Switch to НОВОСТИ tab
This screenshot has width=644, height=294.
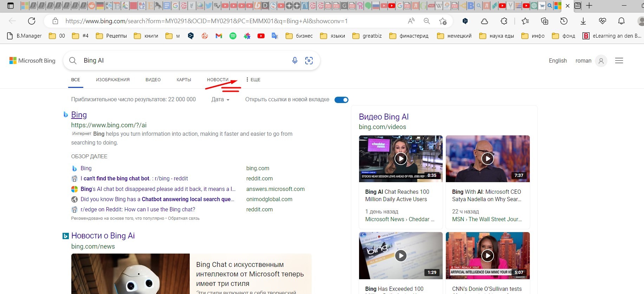(217, 80)
